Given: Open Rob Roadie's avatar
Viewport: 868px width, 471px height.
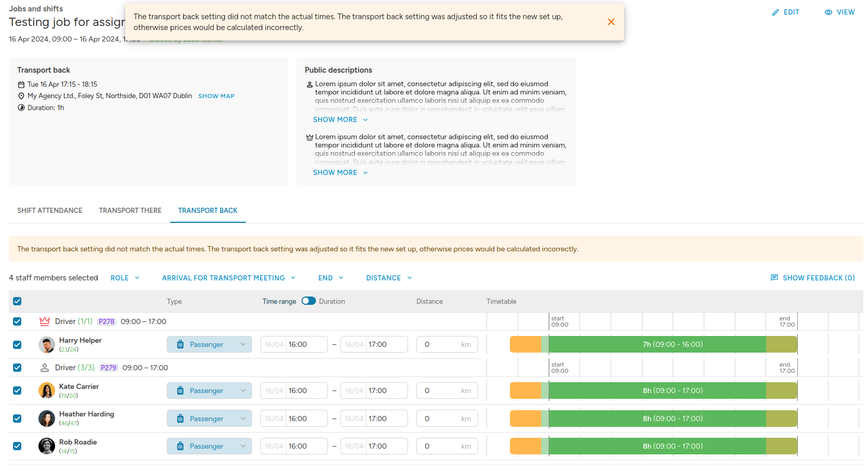Looking at the screenshot, I should pyautogui.click(x=47, y=446).
